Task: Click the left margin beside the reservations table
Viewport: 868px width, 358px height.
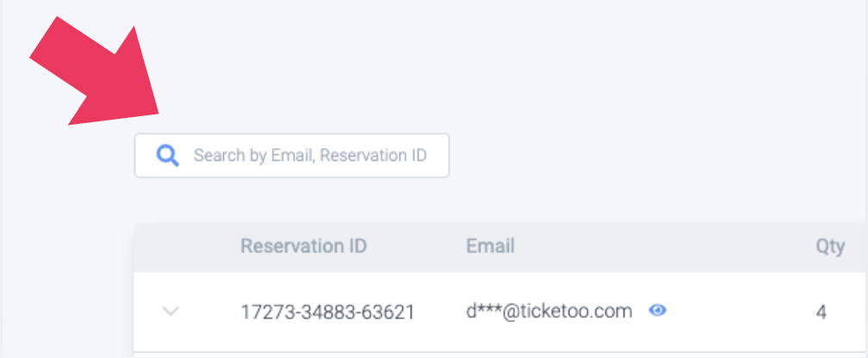Action: click(x=65, y=293)
